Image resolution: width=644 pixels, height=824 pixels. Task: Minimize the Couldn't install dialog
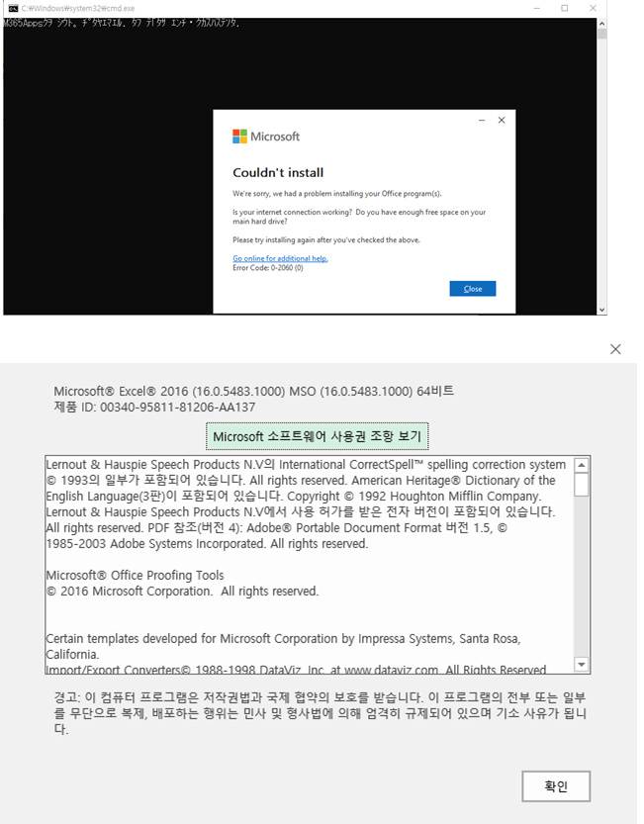click(x=482, y=121)
